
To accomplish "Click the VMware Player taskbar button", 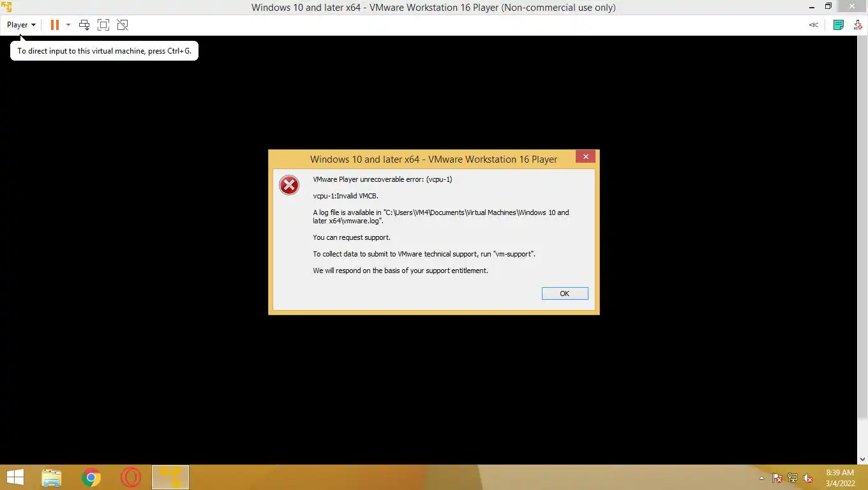I will point(170,477).
